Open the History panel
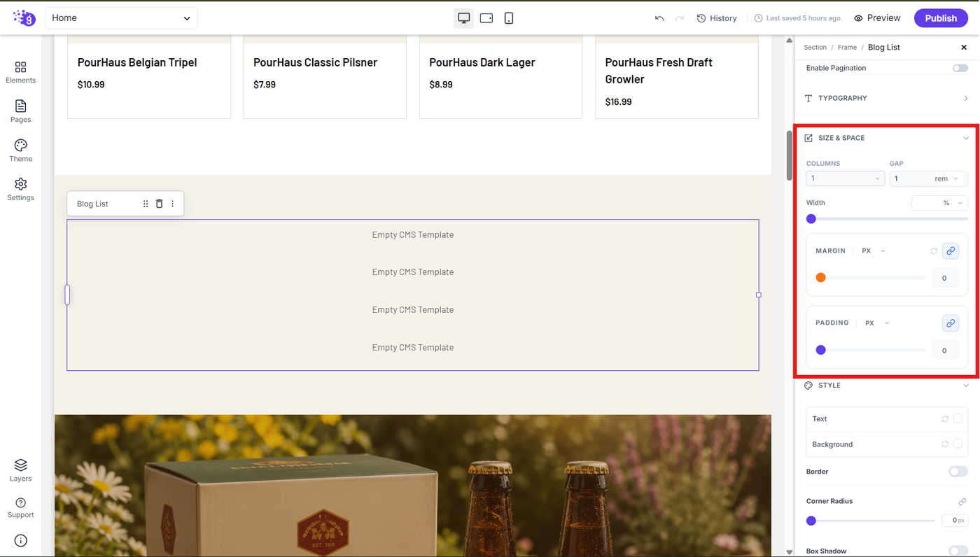The width and height of the screenshot is (980, 557). pyautogui.click(x=717, y=18)
